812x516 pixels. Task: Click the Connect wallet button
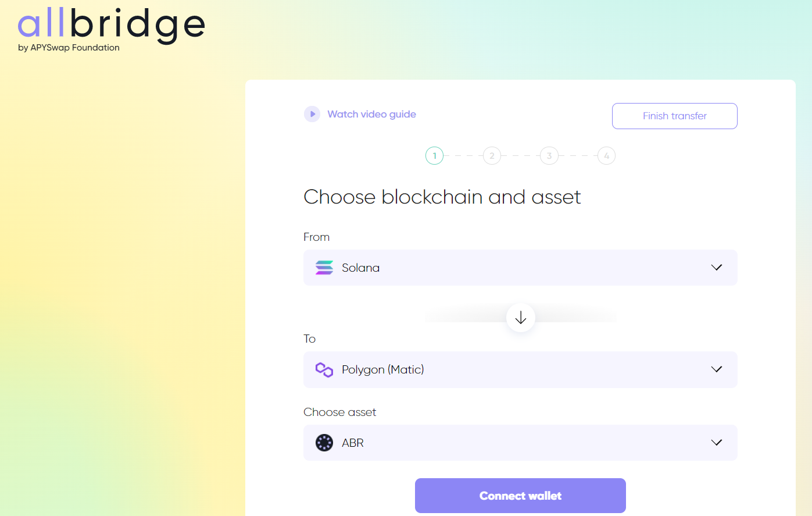coord(520,495)
